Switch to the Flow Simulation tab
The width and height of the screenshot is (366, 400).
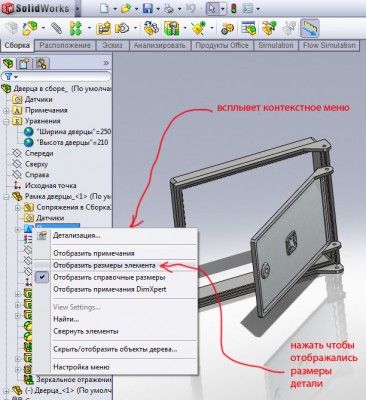point(329,46)
